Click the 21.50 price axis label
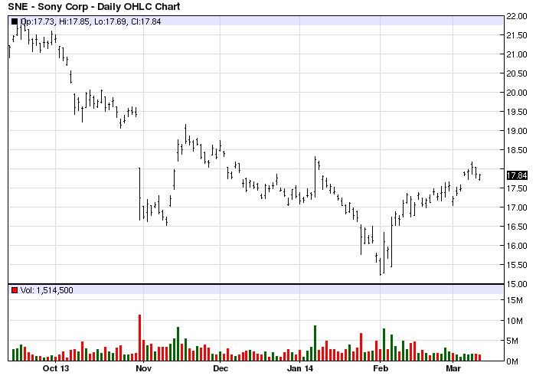 point(517,35)
